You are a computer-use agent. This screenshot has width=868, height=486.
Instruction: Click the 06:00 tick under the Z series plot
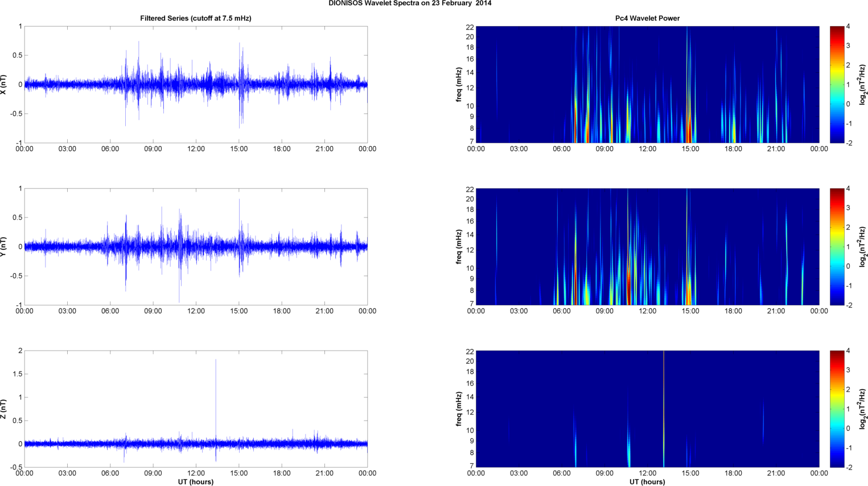click(110, 473)
